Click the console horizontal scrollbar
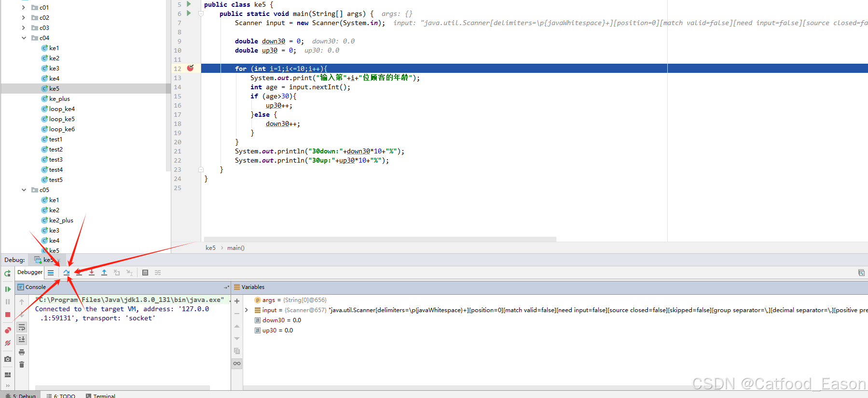868x398 pixels. (x=123, y=388)
